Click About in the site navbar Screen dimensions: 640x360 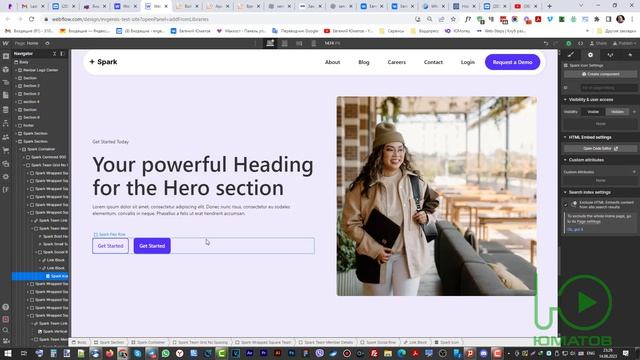click(x=332, y=62)
